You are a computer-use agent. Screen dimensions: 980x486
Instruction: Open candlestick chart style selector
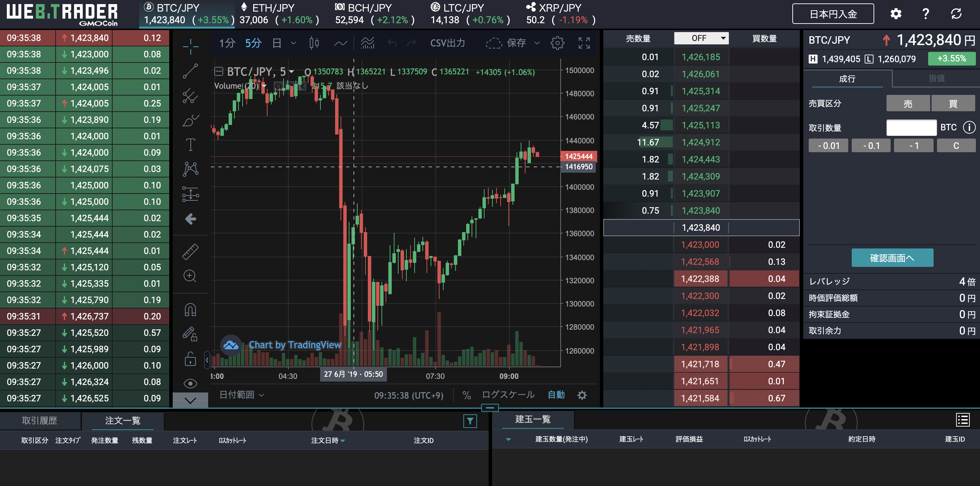click(314, 43)
